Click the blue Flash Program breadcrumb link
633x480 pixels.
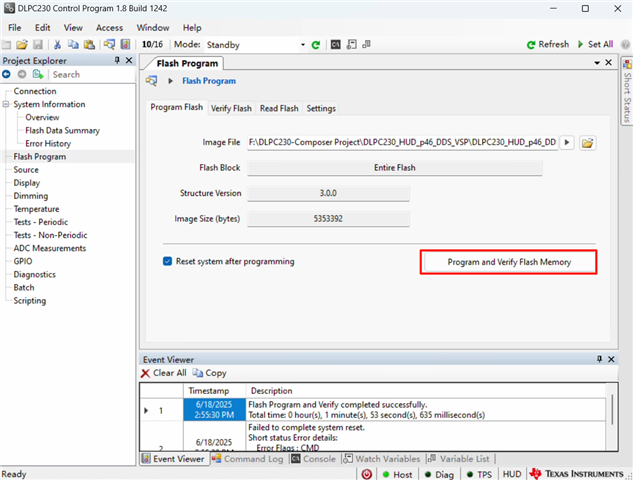(x=209, y=81)
